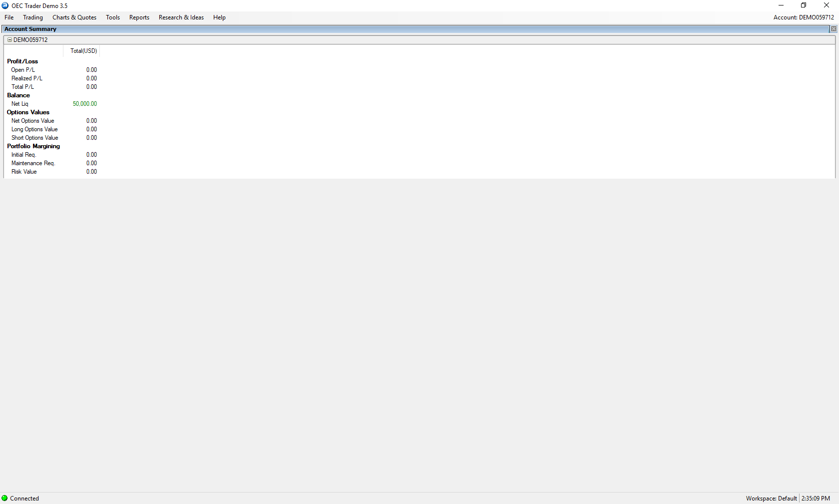Collapse the DEMO059712 account node
This screenshot has width=839, height=504.
[x=9, y=40]
